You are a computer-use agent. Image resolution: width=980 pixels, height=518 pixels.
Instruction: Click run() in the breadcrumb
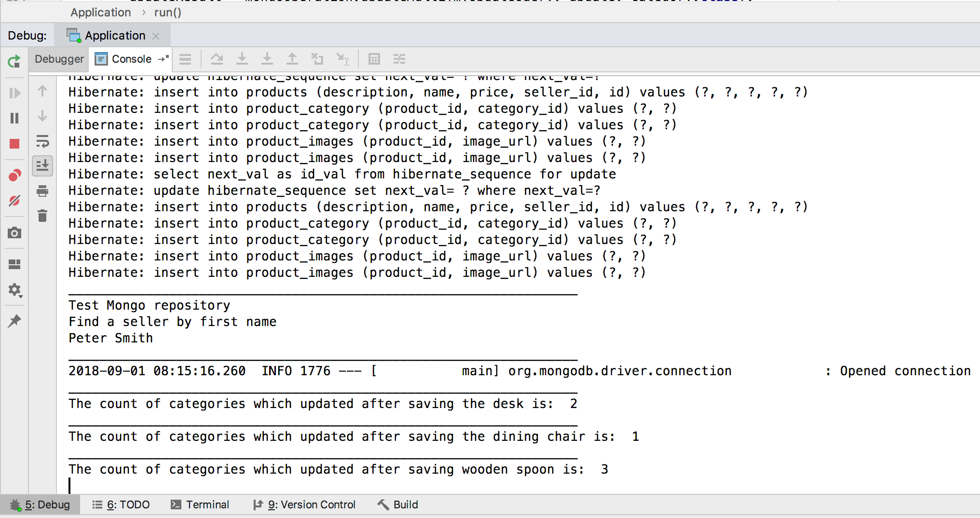tap(168, 13)
